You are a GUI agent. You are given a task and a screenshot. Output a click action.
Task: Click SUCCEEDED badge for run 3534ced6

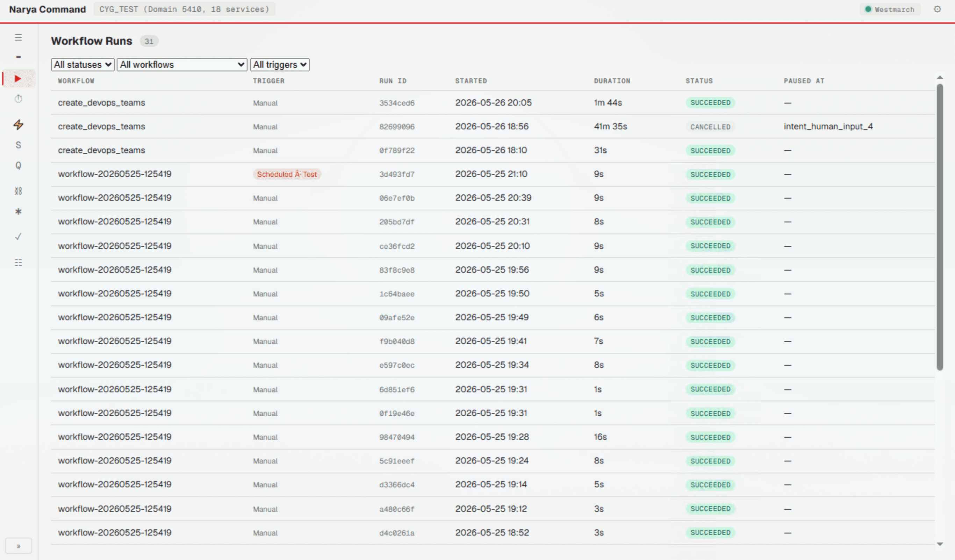pyautogui.click(x=710, y=103)
